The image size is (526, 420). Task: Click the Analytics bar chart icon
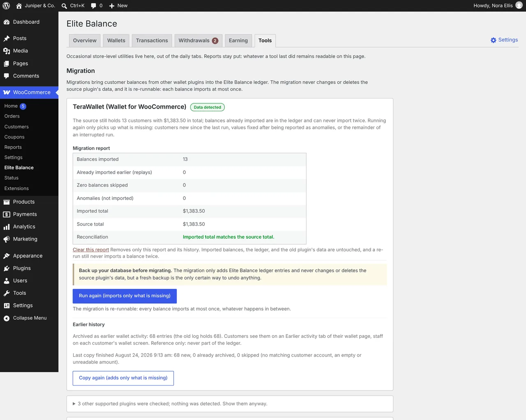[x=7, y=227]
